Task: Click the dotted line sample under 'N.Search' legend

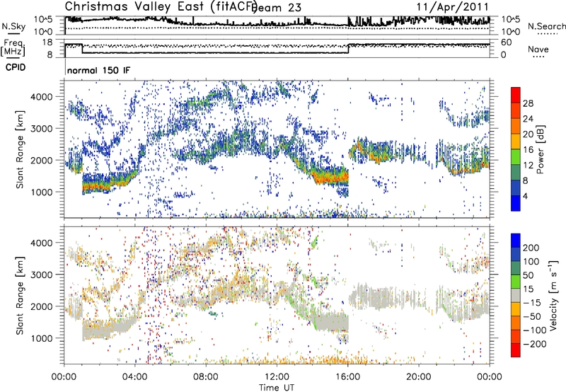Action: pos(547,34)
